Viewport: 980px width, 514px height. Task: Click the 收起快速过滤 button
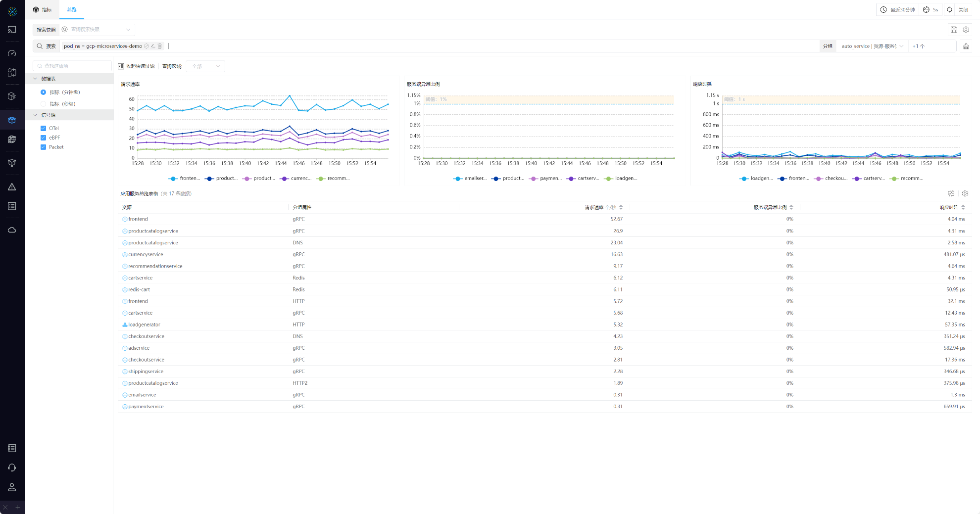(x=136, y=66)
